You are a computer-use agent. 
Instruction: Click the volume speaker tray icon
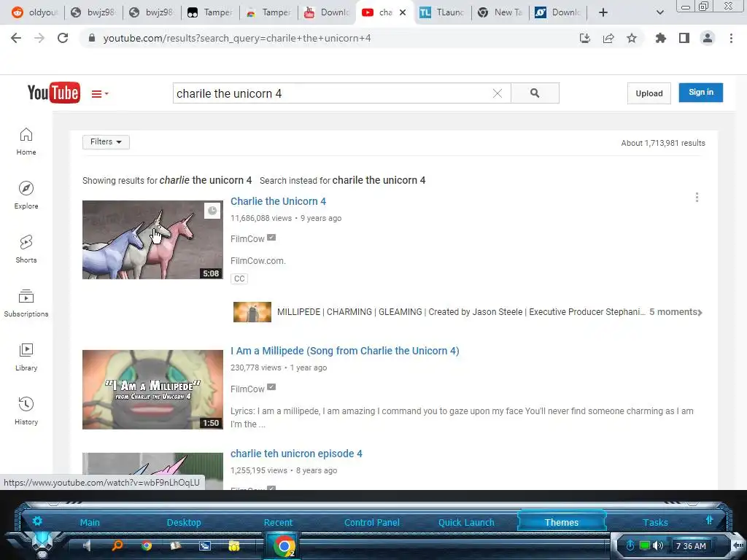[x=659, y=545]
